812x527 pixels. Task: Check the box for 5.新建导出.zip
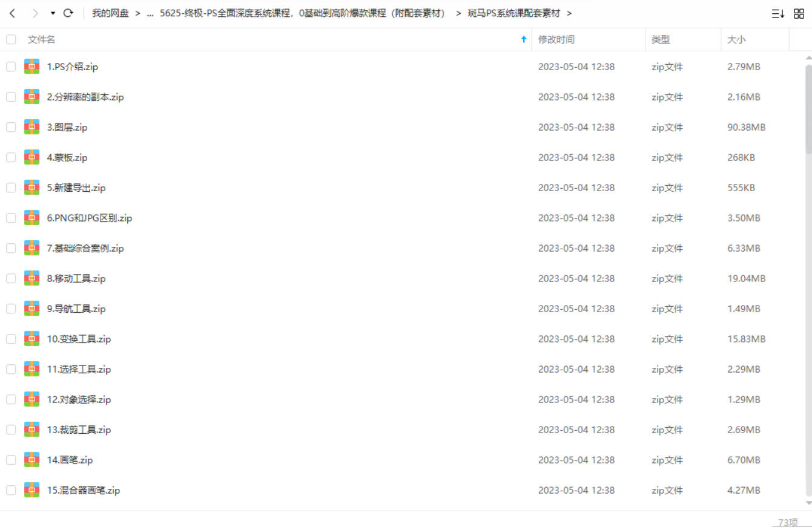coord(11,188)
